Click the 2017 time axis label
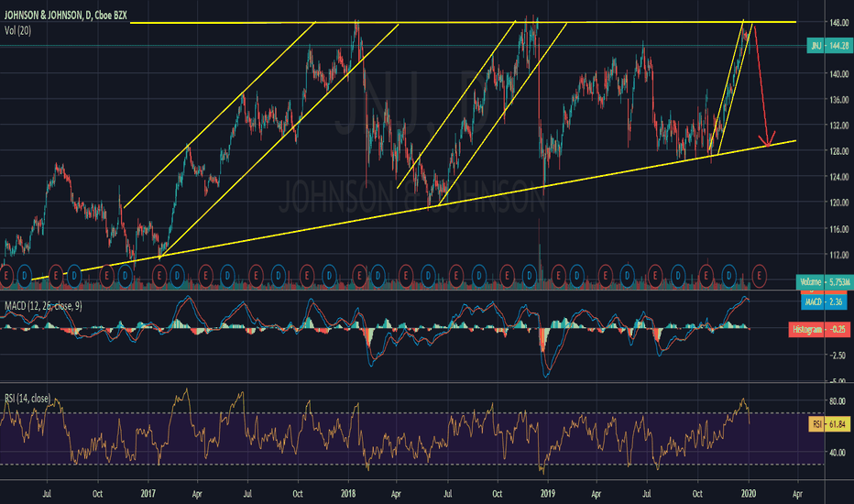The image size is (854, 504). pyautogui.click(x=148, y=494)
